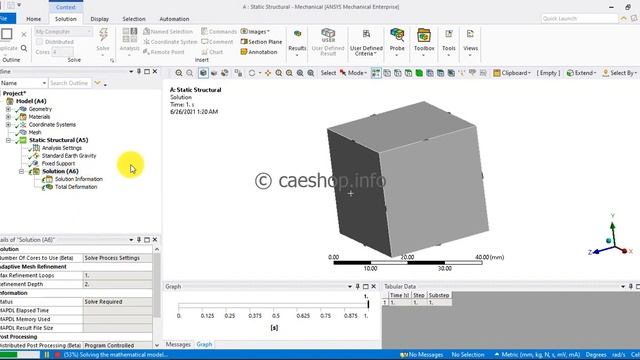
Task: Open the Tools ribbon button
Action: pyautogui.click(x=449, y=41)
